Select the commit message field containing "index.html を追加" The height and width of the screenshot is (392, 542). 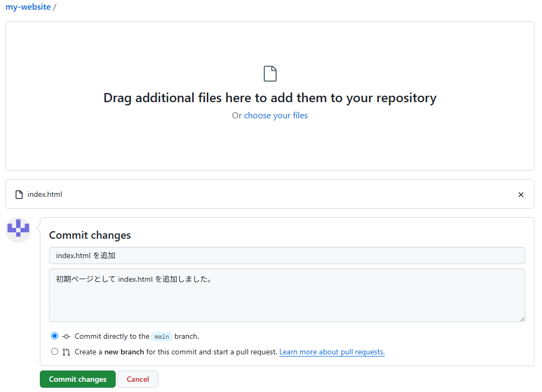(x=287, y=255)
